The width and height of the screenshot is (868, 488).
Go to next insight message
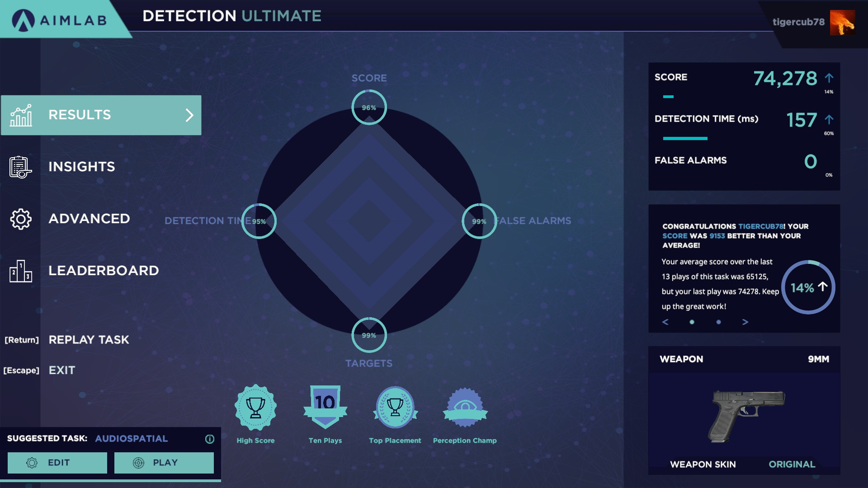point(745,322)
